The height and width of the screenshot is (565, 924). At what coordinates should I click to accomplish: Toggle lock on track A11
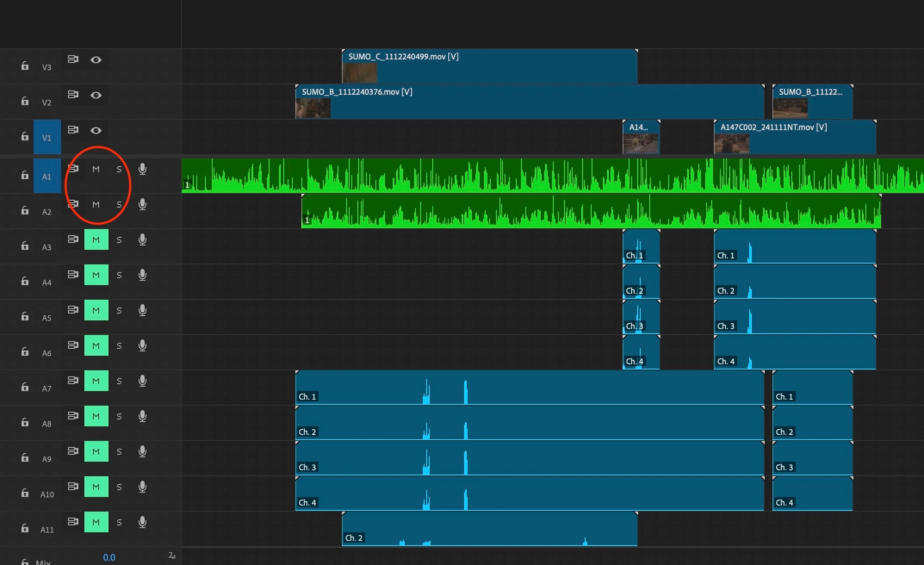click(25, 528)
